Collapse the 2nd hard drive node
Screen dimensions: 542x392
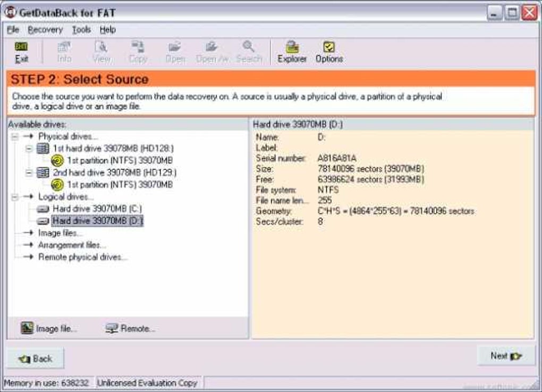point(29,173)
